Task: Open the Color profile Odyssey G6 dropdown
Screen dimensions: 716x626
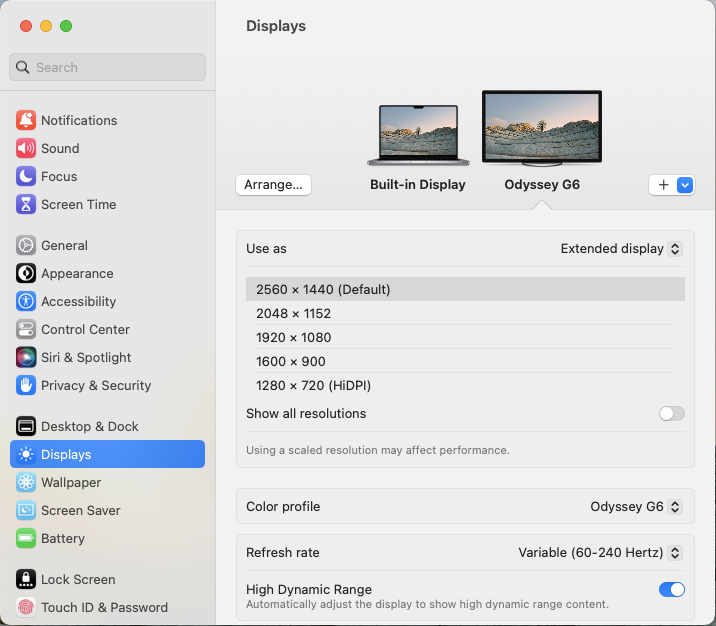Action: tap(636, 506)
